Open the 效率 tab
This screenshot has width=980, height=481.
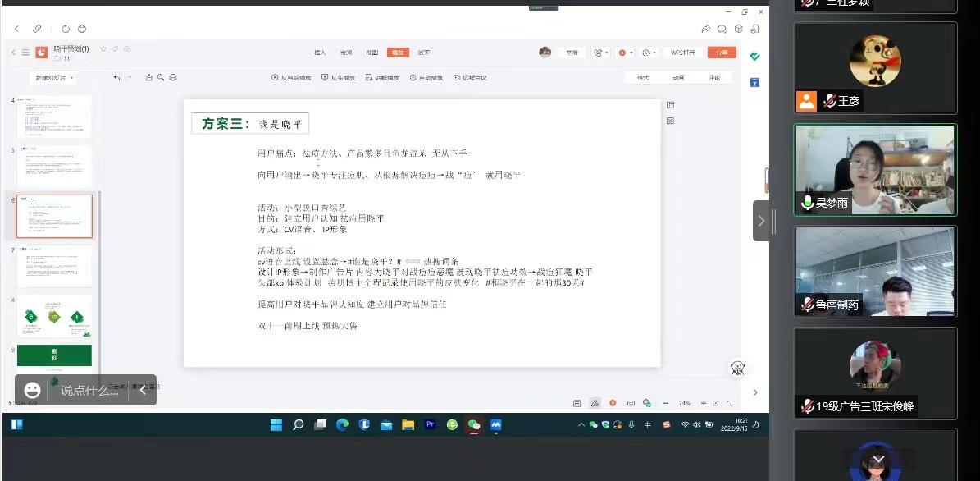coord(424,53)
